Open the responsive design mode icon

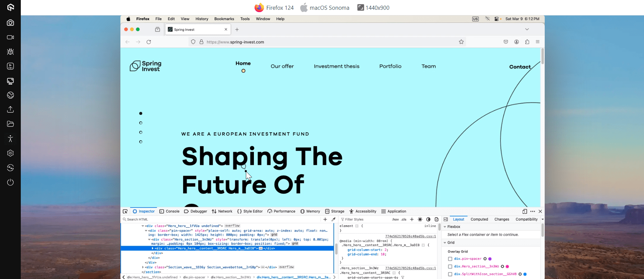click(525, 212)
